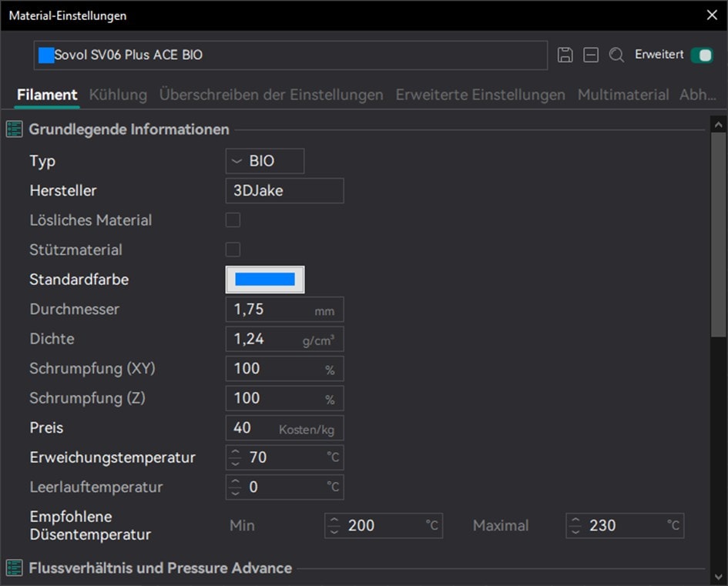Screen dimensions: 728x586
Task: Click the save preset floppy disk icon
Action: coord(565,55)
